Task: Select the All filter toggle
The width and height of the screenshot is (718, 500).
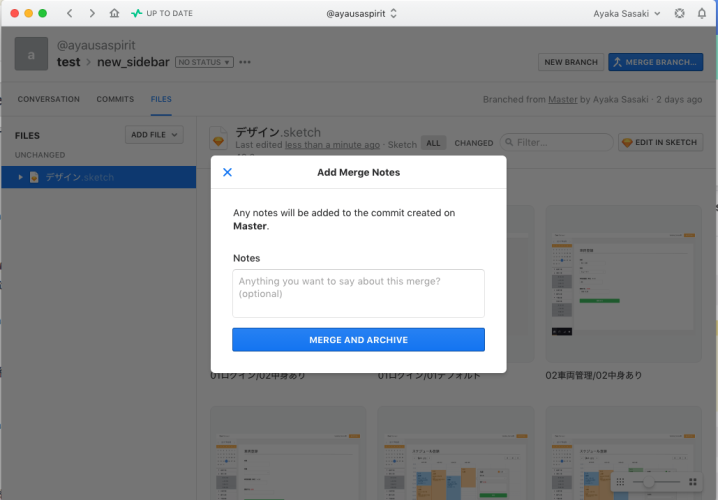Action: [433, 143]
